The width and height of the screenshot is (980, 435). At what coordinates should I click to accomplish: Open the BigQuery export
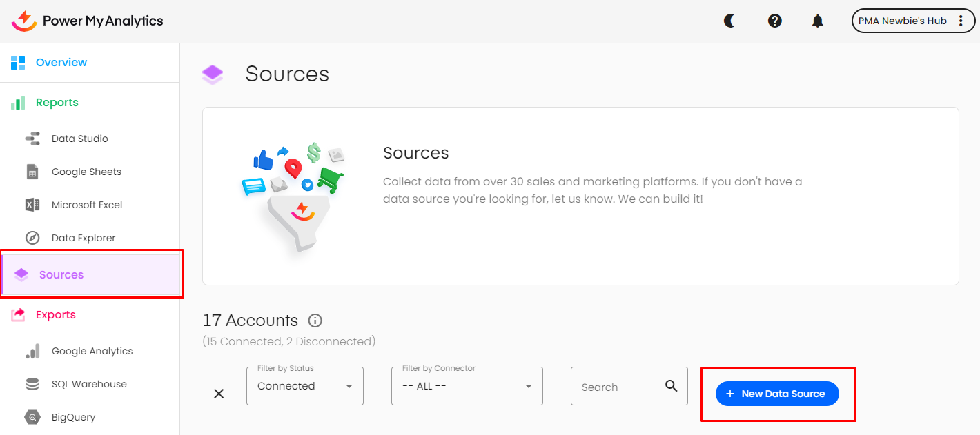(73, 417)
